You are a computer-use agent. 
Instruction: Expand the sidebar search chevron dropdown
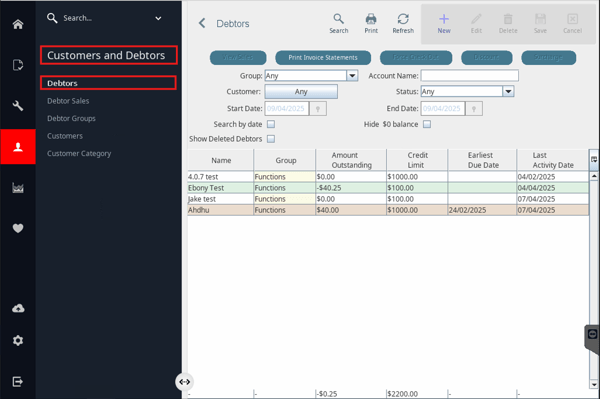click(x=158, y=18)
